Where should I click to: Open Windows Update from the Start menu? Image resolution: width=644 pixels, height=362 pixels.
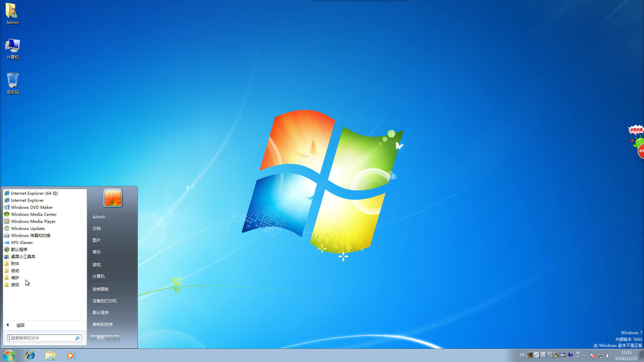(x=27, y=228)
